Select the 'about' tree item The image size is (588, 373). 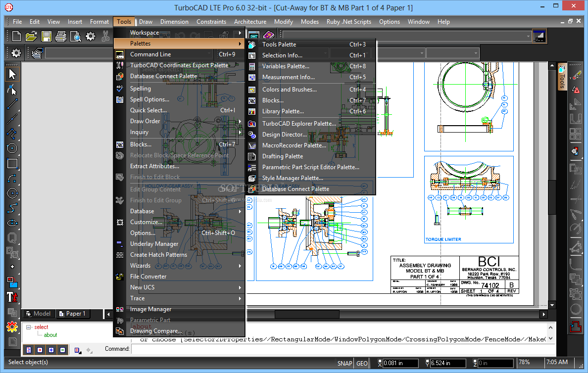click(x=50, y=335)
